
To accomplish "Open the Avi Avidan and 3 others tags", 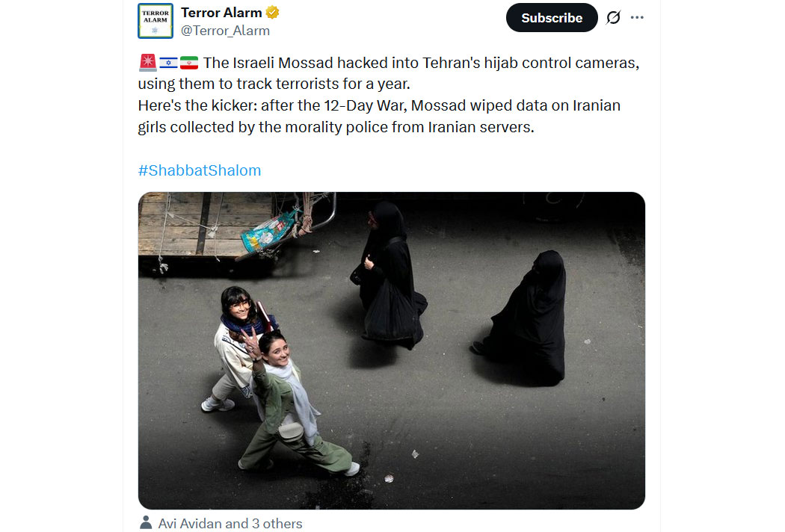I will coord(230,524).
